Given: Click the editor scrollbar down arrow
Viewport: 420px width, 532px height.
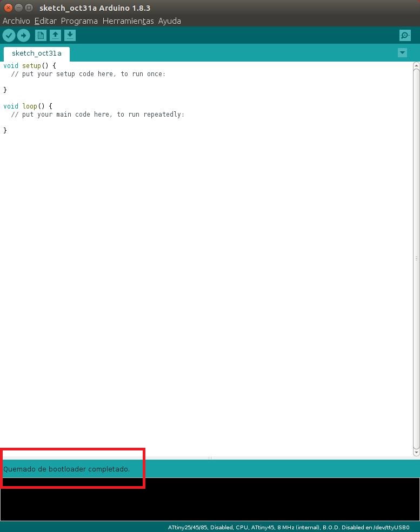Looking at the screenshot, I should point(416,452).
